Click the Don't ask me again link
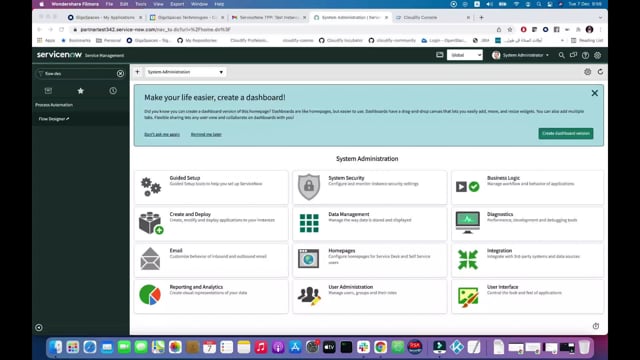The image size is (640, 360). coord(162,134)
